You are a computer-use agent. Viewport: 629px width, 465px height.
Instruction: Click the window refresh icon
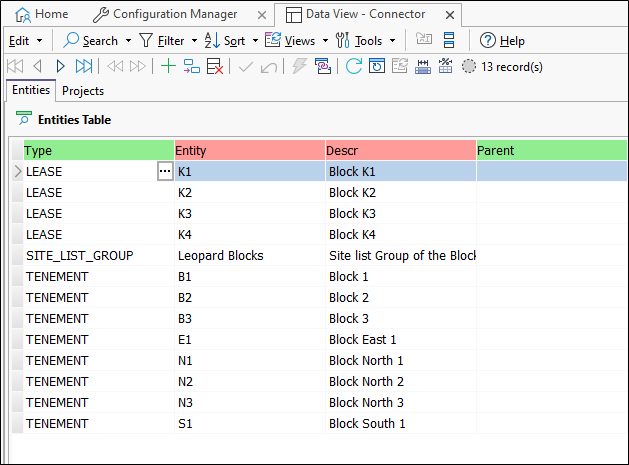pos(377,66)
